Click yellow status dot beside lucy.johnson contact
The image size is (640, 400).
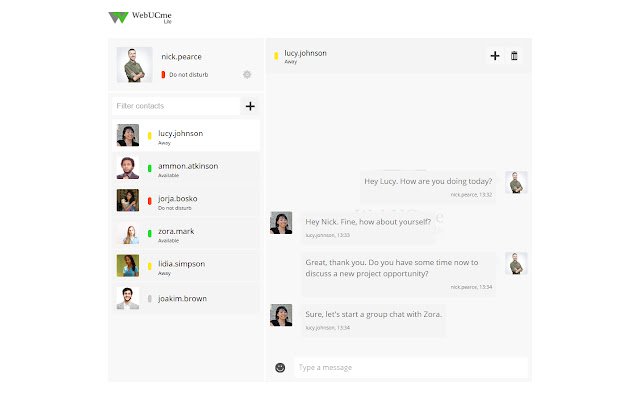point(150,136)
